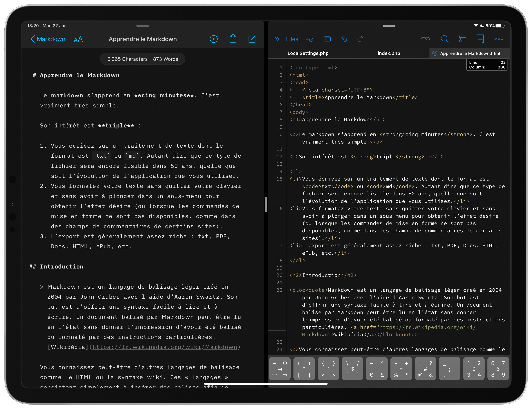Tap the exclamation, hash and ampersand key
Viewport: 532px width, 409px height.
click(x=425, y=369)
